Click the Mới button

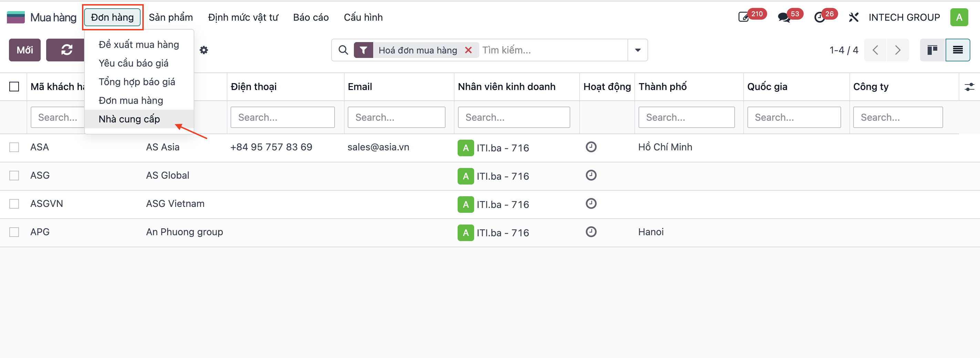[25, 50]
